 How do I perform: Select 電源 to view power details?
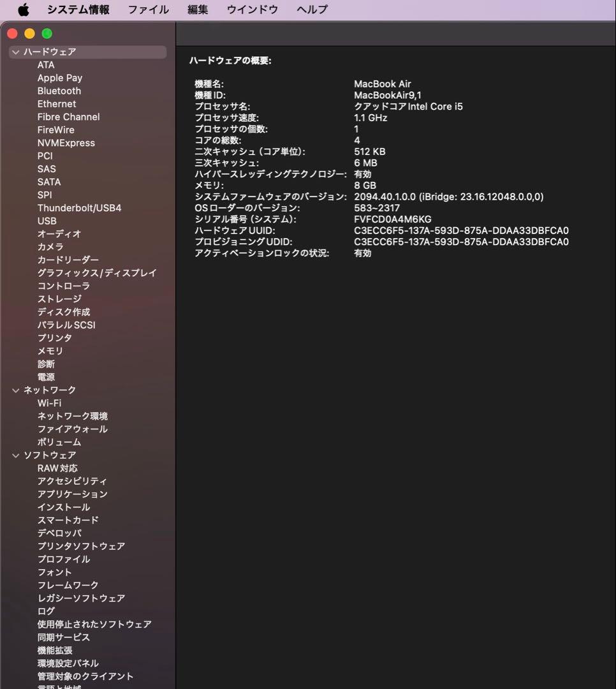tap(47, 376)
